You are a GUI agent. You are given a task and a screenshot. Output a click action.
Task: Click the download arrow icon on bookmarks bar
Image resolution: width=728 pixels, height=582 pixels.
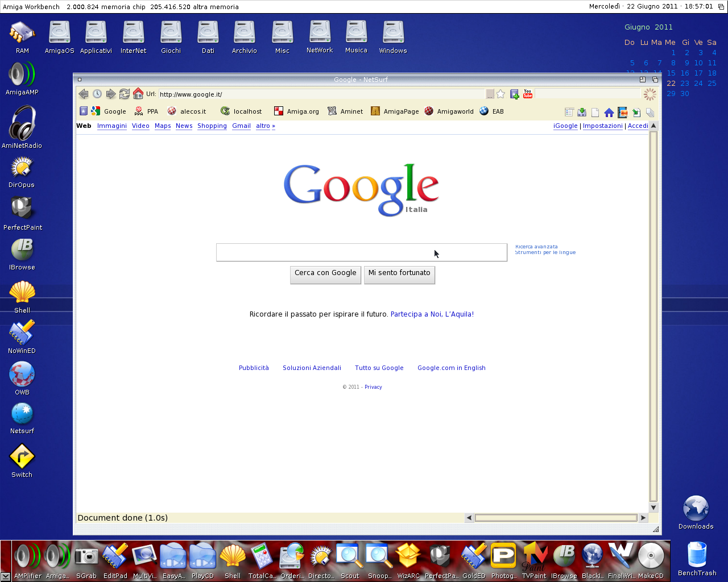pos(582,113)
